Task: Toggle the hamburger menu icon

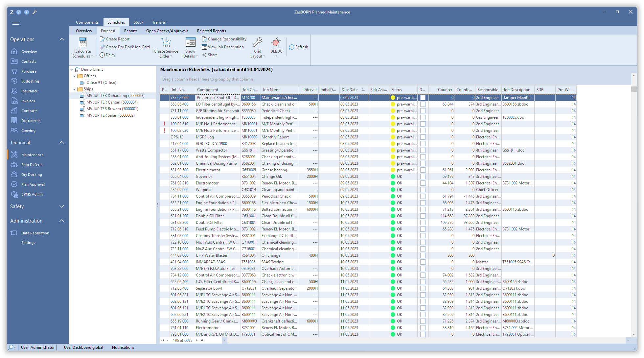Action: point(15,24)
